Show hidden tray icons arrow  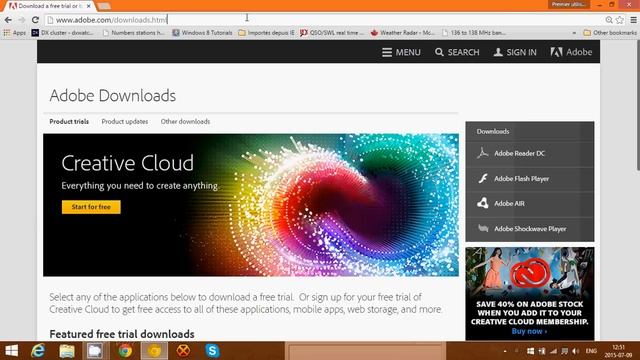click(x=505, y=351)
